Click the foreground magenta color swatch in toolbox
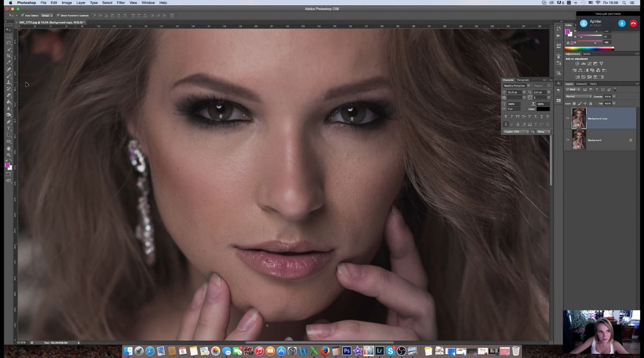This screenshot has height=358, width=644. pyautogui.click(x=8, y=165)
